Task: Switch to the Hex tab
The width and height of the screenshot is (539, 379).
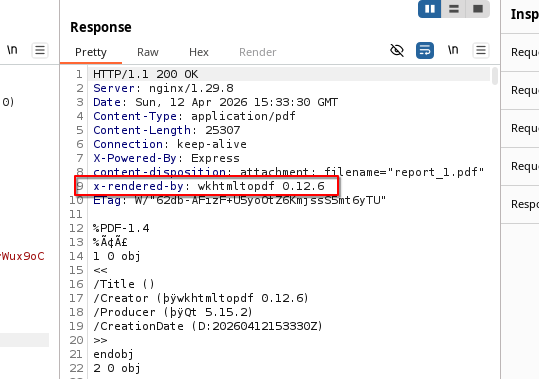Action: (x=199, y=52)
